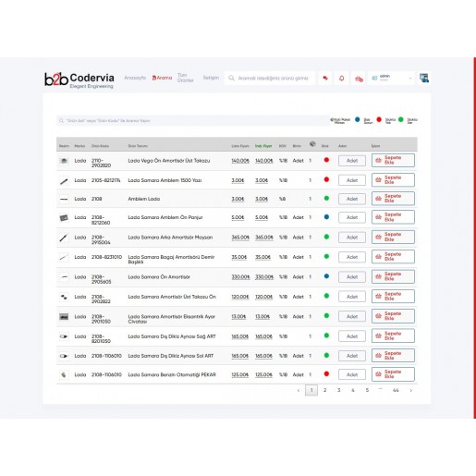Add Lada Samara Amortisör Üst Takozu Ön to basket
The image size is (476, 476).
click(x=393, y=296)
